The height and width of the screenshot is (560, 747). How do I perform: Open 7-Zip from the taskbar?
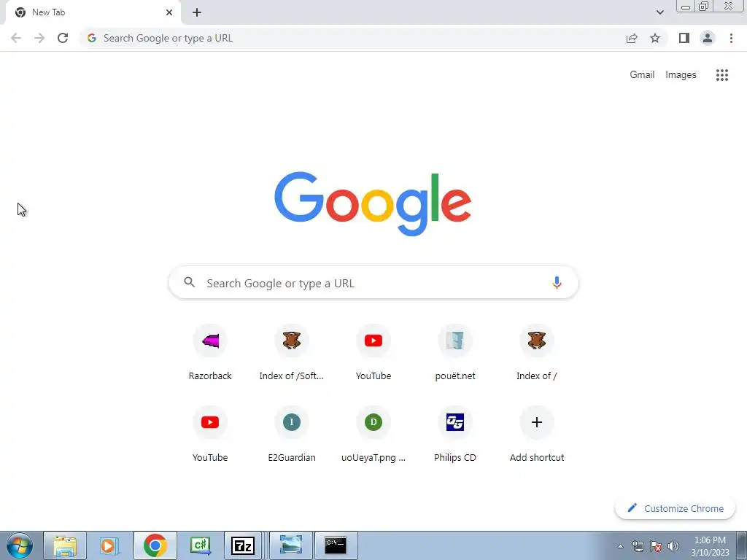click(242, 545)
